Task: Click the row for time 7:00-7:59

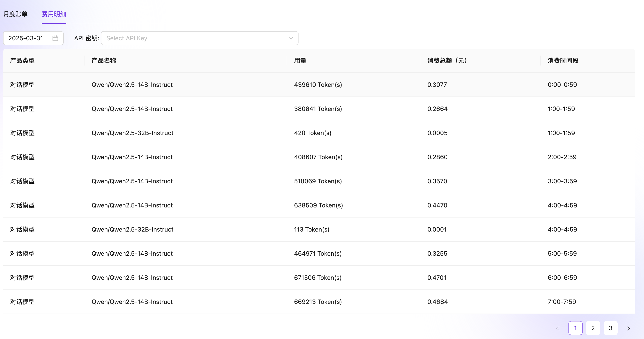Action: pyautogui.click(x=561, y=302)
